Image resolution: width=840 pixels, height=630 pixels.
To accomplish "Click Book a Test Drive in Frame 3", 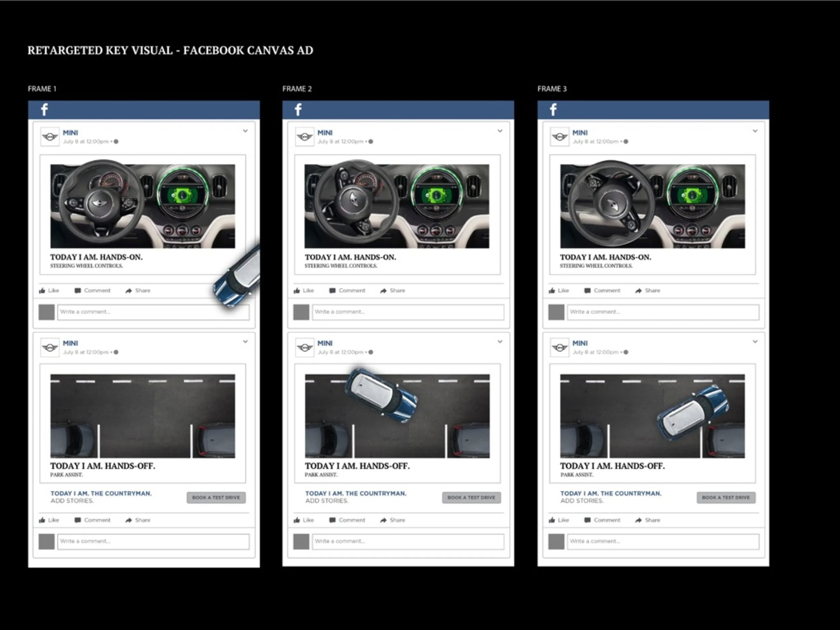I will point(726,498).
